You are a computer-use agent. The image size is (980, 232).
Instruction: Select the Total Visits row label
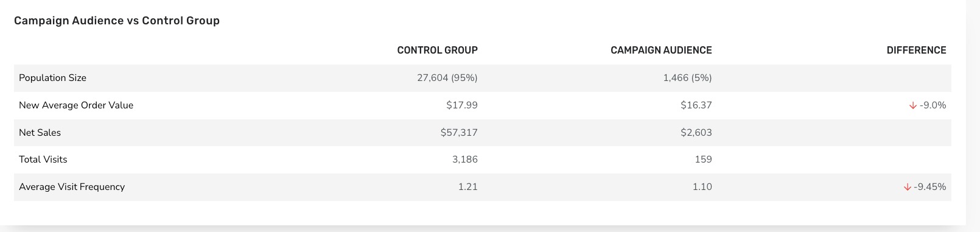click(43, 160)
